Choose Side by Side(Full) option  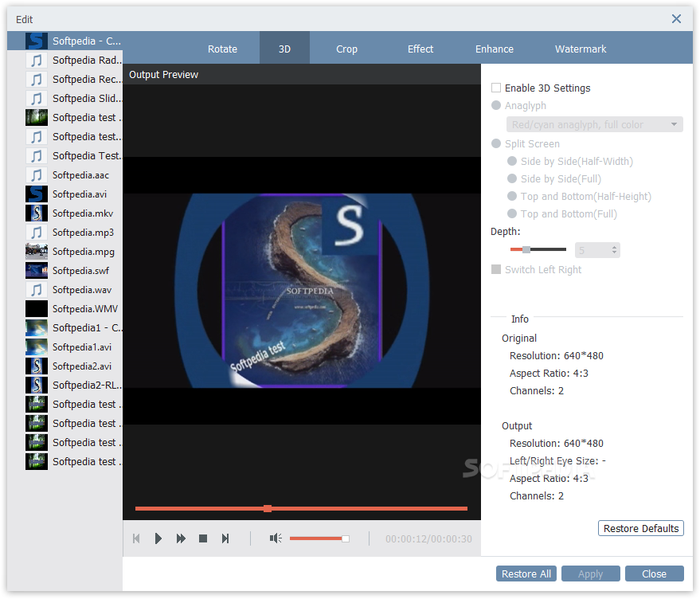pos(512,178)
